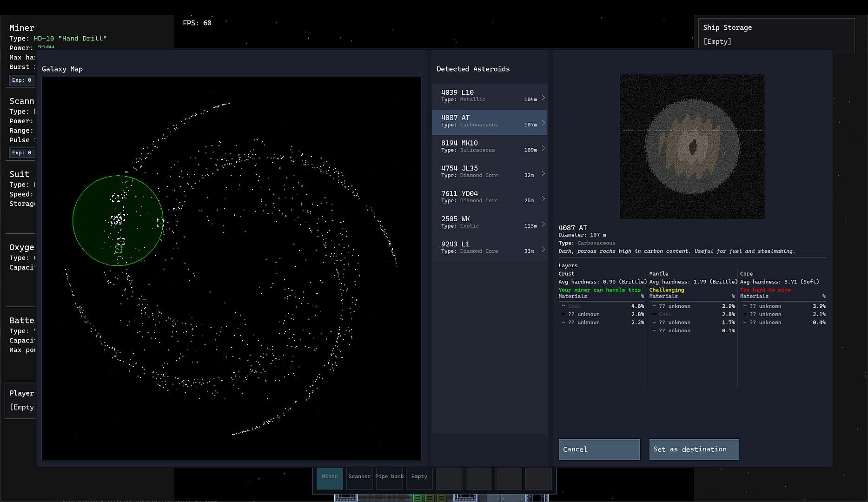Click the Miner Exp: 0 box
The image size is (868, 502).
coord(22,80)
